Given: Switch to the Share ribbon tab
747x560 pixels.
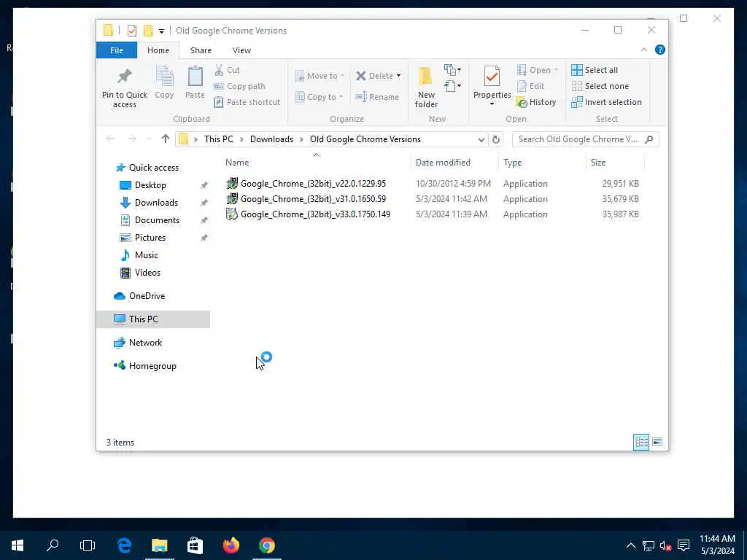Looking at the screenshot, I should pos(201,50).
